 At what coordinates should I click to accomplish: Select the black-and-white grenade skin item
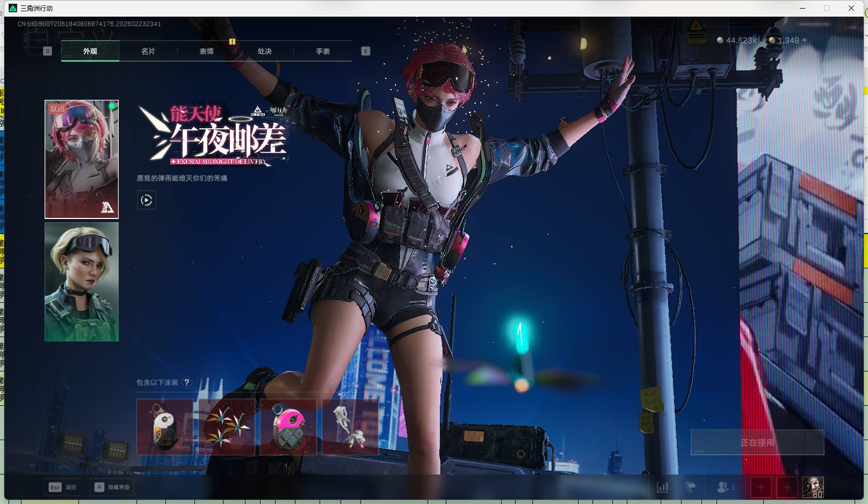(x=165, y=427)
